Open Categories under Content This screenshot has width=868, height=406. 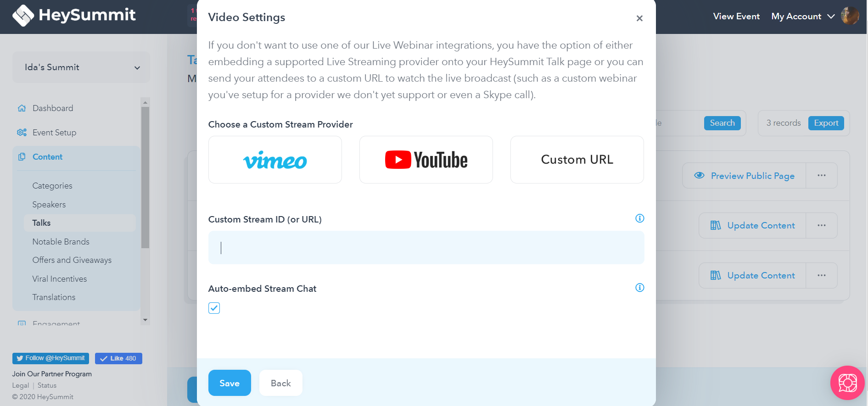52,186
